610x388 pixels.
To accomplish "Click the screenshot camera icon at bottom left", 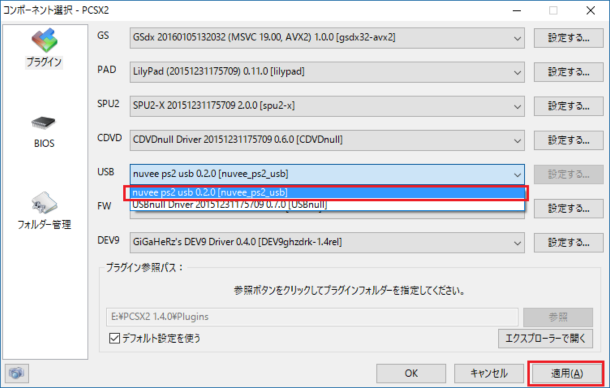I will [16, 373].
